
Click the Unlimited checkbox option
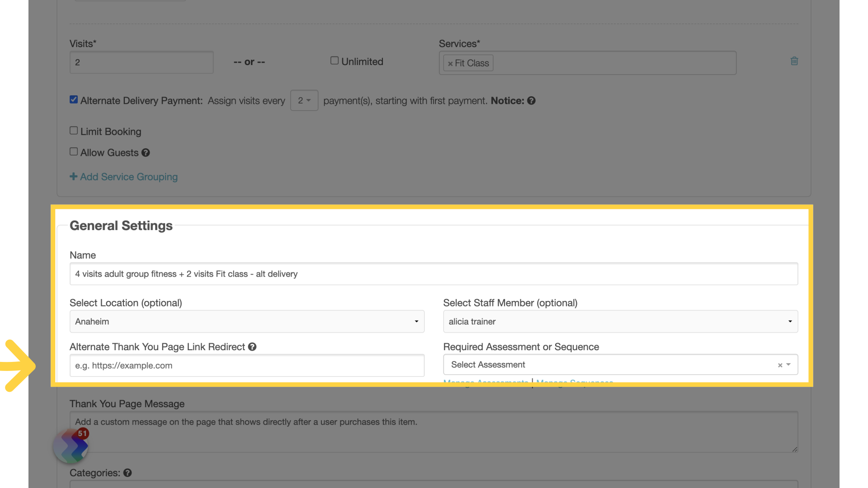[x=335, y=60]
